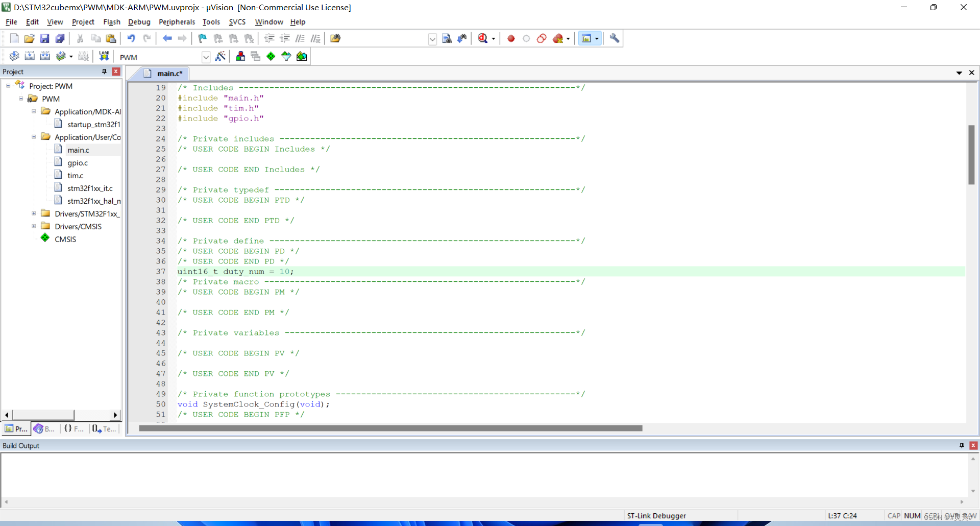Pin the Build Output window
Image resolution: width=980 pixels, height=526 pixels.
962,445
